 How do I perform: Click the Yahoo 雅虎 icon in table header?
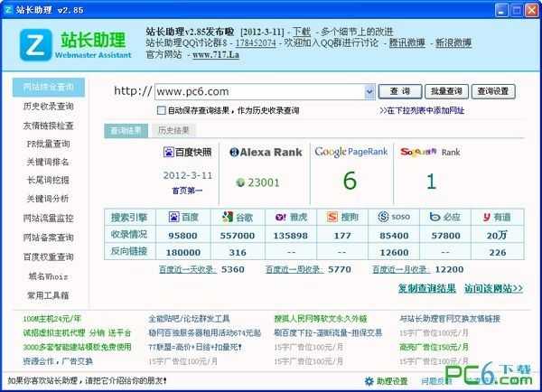point(280,217)
